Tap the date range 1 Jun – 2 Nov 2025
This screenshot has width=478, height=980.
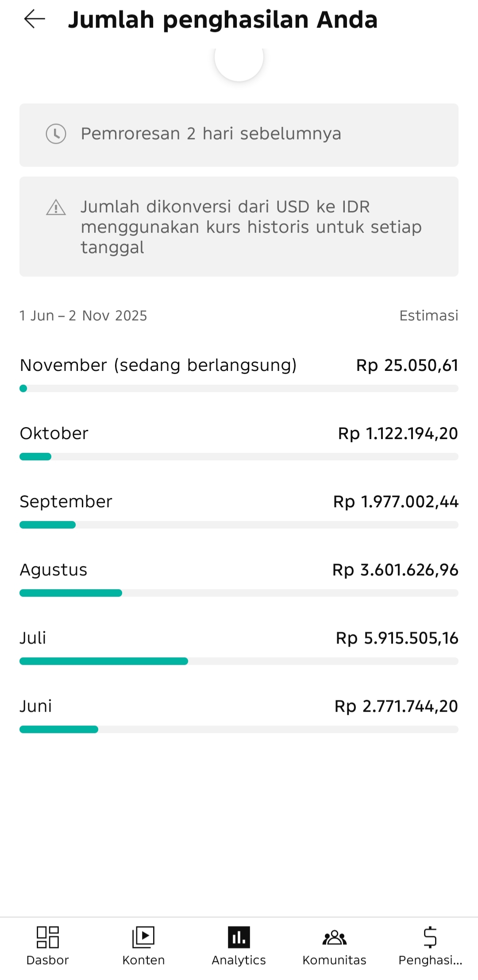[x=83, y=316]
